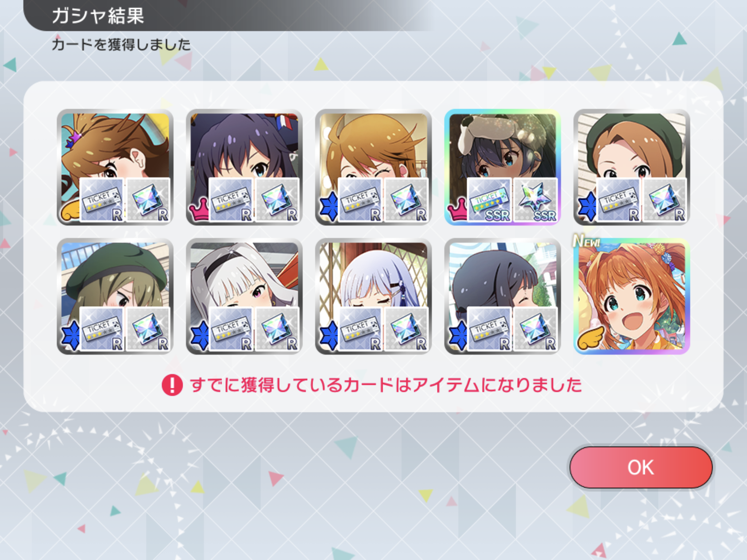This screenshot has height=560, width=747.
Task: Tap the top-row green beret forehead girl card
Action: click(632, 167)
